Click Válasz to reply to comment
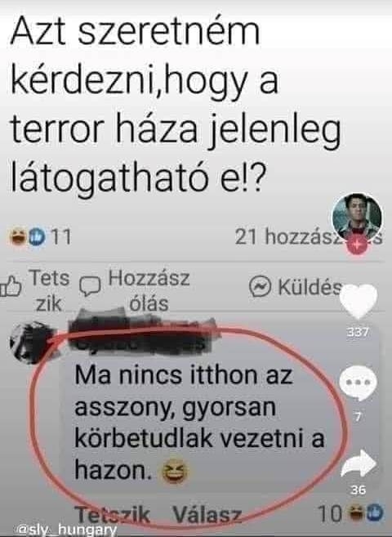This screenshot has height=537, width=392. pyautogui.click(x=207, y=514)
